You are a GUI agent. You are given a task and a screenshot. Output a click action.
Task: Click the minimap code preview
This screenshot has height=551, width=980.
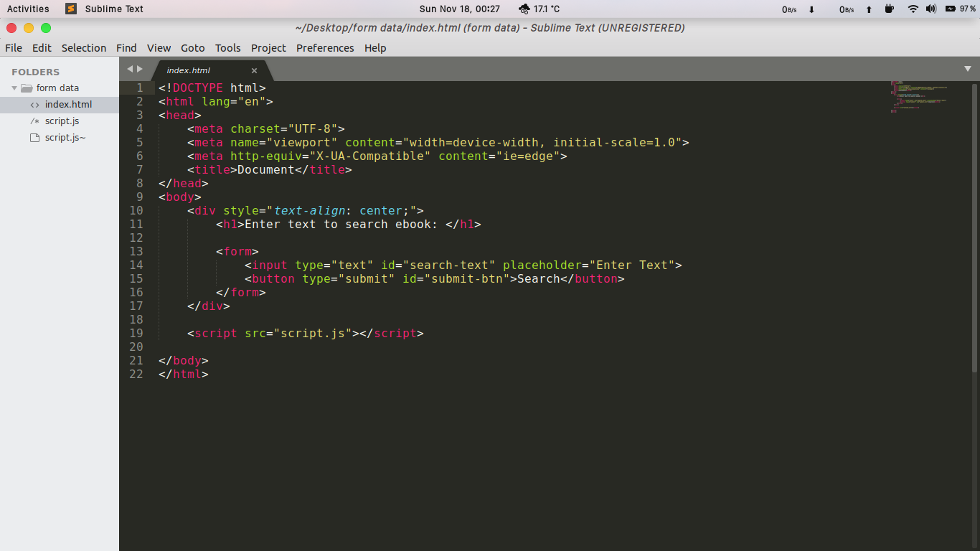tap(920, 97)
